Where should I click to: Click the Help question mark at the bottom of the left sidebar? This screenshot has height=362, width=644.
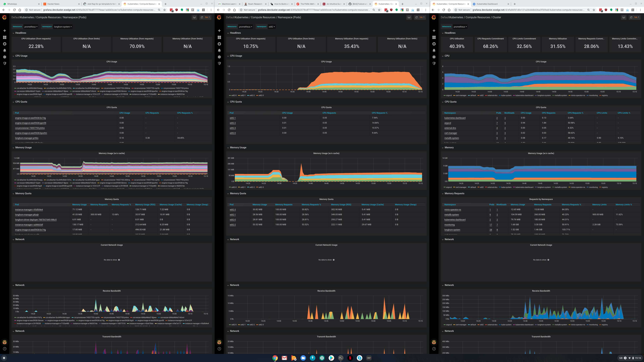5,349
